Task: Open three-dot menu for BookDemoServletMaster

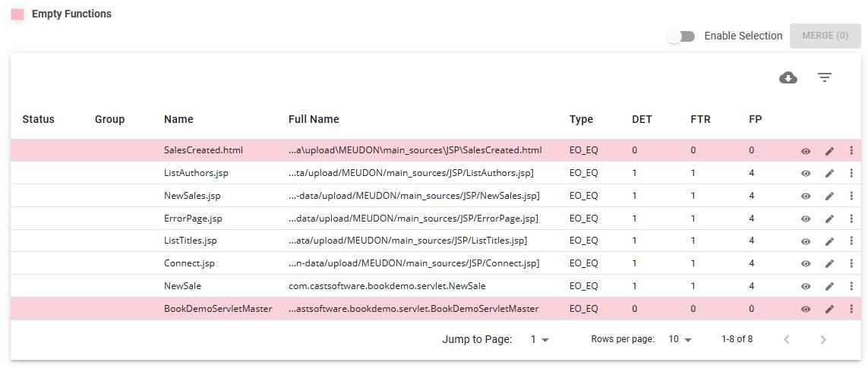Action: point(851,309)
